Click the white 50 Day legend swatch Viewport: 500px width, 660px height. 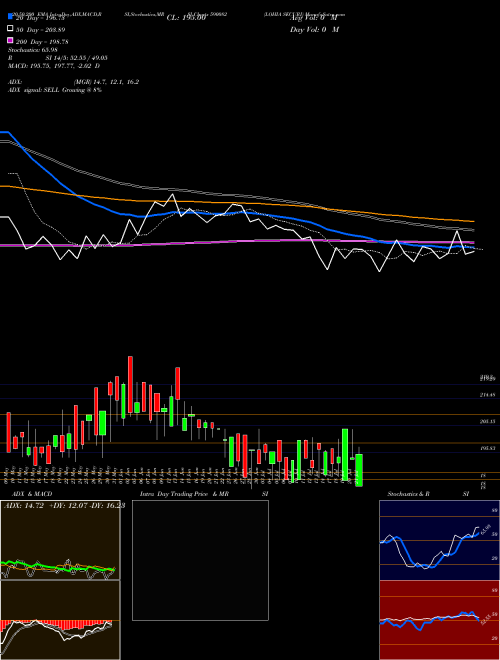click(11, 29)
